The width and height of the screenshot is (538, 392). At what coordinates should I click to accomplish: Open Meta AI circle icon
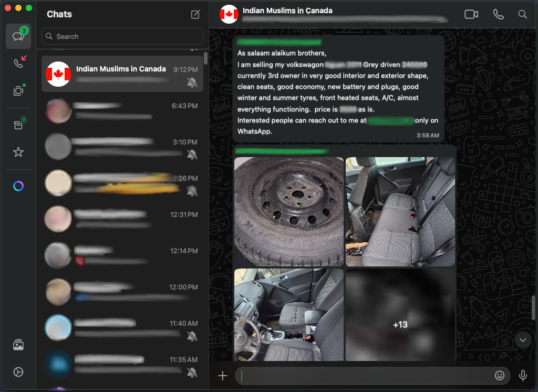pyautogui.click(x=18, y=187)
